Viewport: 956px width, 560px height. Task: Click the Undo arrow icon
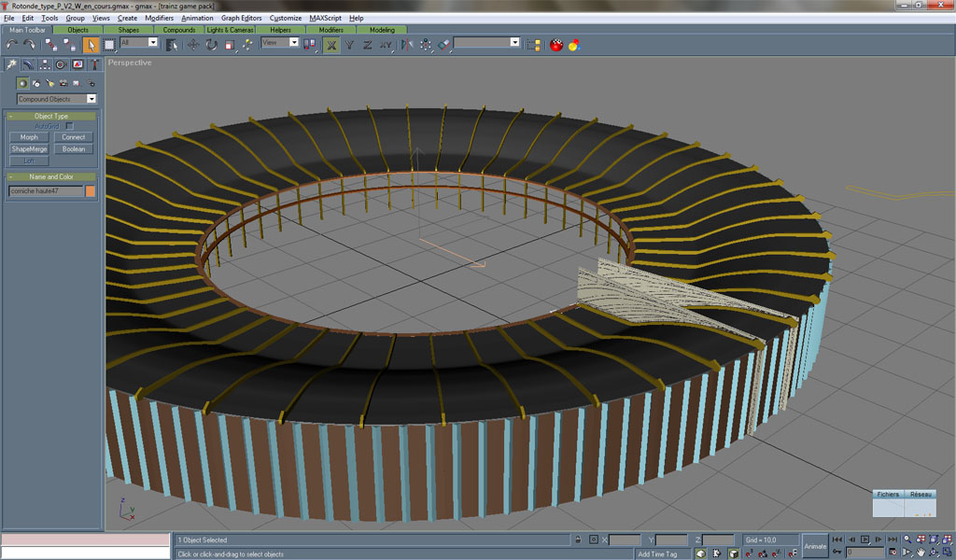click(12, 44)
